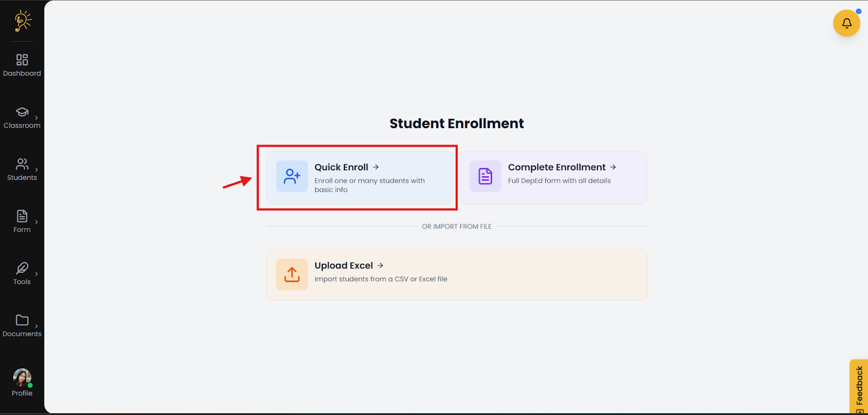The height and width of the screenshot is (415, 868).
Task: Click the Students people icon
Action: click(22, 164)
